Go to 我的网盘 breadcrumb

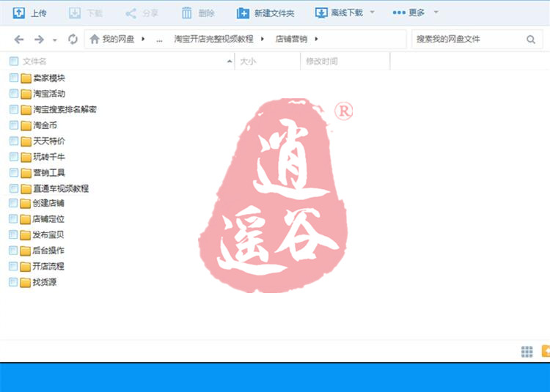(118, 39)
